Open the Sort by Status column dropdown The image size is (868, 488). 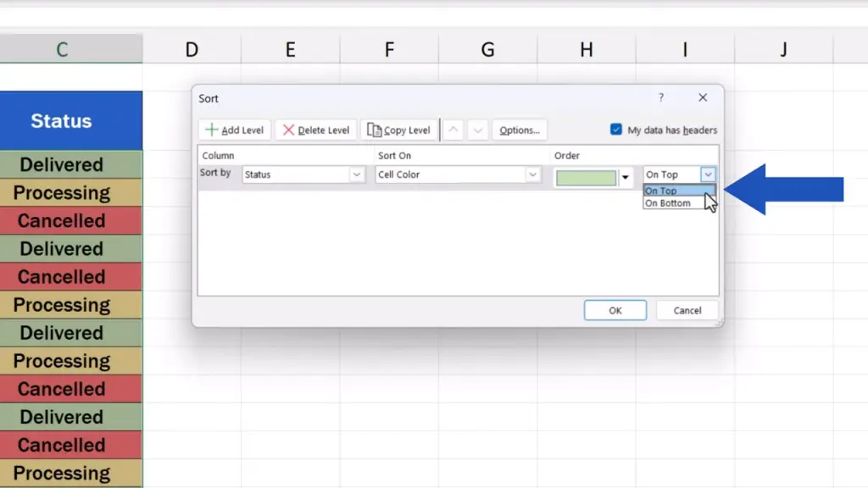pyautogui.click(x=357, y=175)
